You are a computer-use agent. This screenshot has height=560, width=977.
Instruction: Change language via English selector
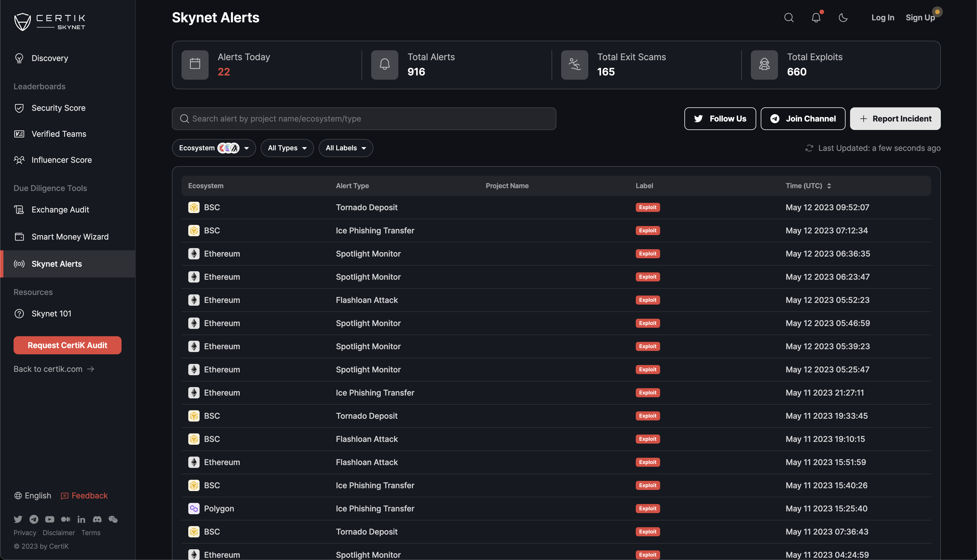(33, 495)
